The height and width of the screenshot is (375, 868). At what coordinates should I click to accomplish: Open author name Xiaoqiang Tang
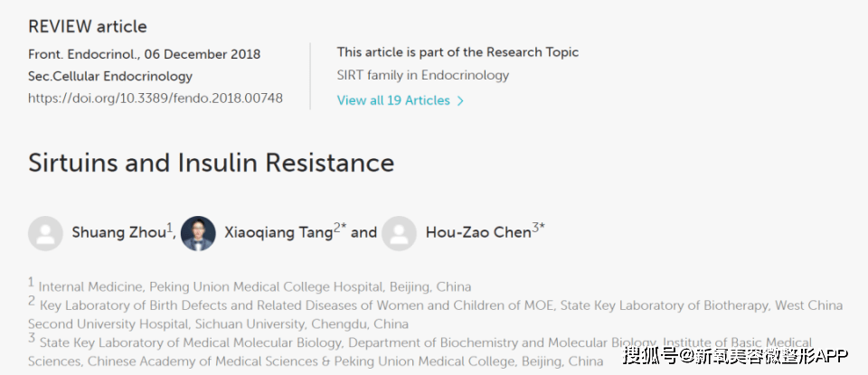click(x=278, y=233)
